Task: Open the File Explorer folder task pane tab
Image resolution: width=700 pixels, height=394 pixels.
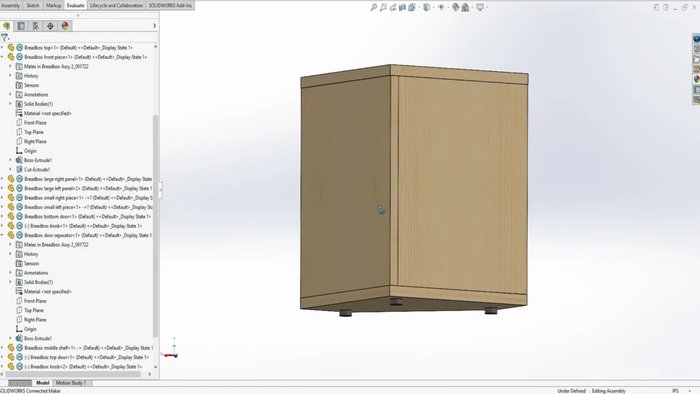Action: point(696,59)
